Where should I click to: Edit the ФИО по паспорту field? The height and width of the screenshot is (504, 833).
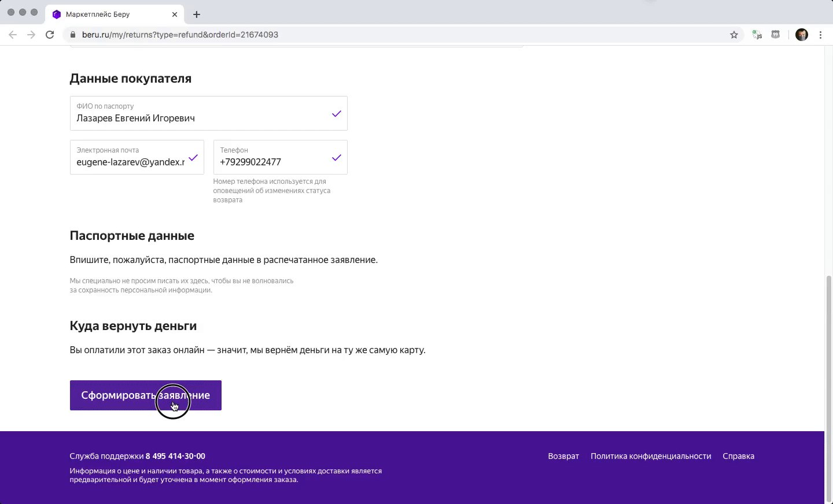click(x=209, y=113)
